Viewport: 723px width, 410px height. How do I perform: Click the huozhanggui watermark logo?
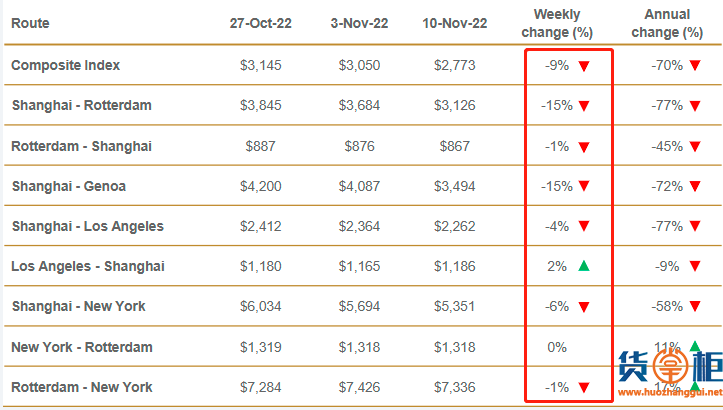pos(670,367)
